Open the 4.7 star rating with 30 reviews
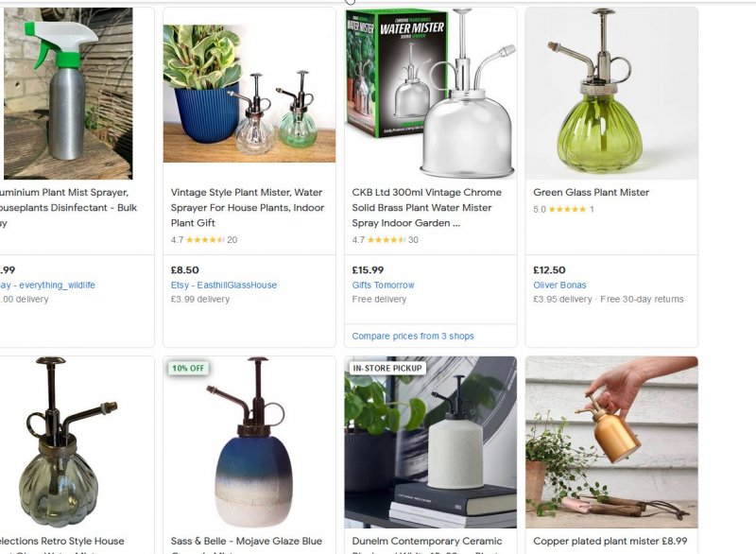Viewport: 756px width, 554px height. point(385,239)
